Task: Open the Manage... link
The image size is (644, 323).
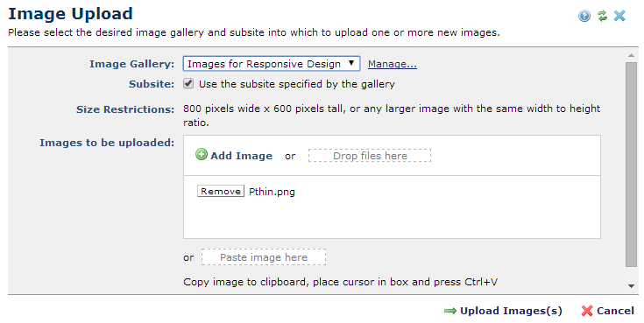Action: [x=393, y=64]
